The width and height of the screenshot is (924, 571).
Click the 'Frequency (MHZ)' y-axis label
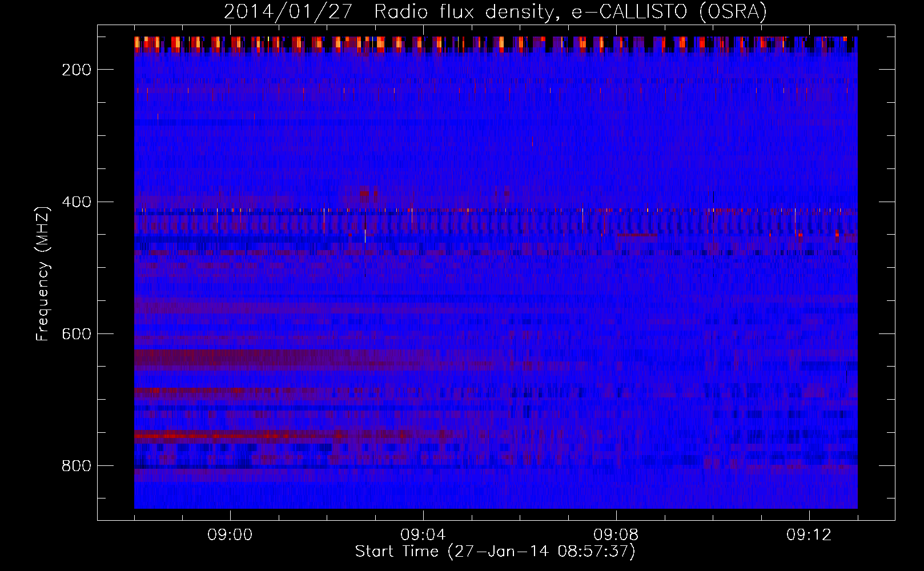(x=43, y=274)
